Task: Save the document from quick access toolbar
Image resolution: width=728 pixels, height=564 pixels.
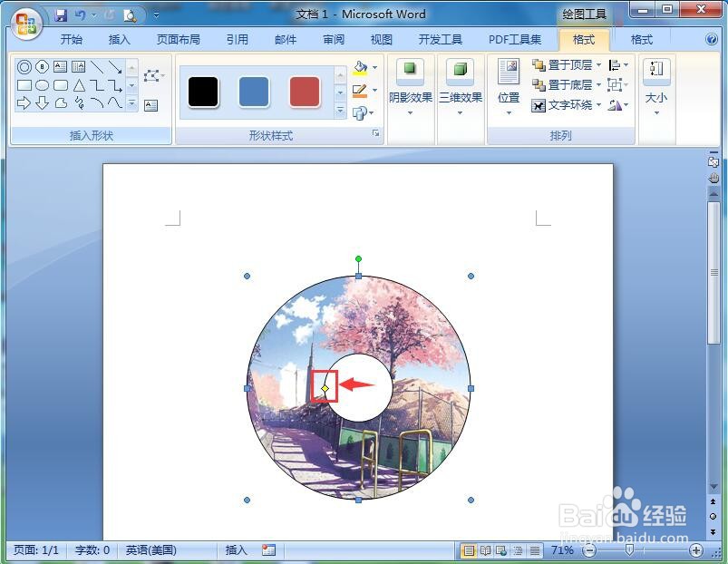Action: pyautogui.click(x=61, y=15)
